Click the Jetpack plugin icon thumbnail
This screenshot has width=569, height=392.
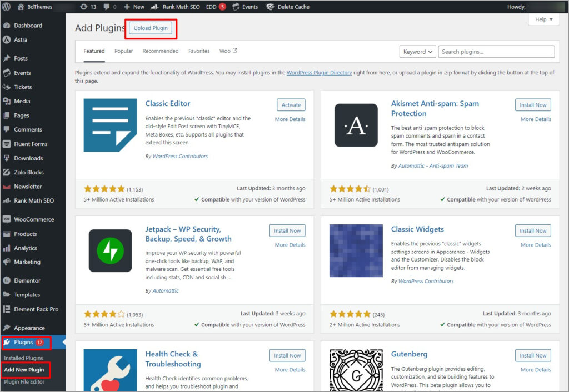point(111,250)
